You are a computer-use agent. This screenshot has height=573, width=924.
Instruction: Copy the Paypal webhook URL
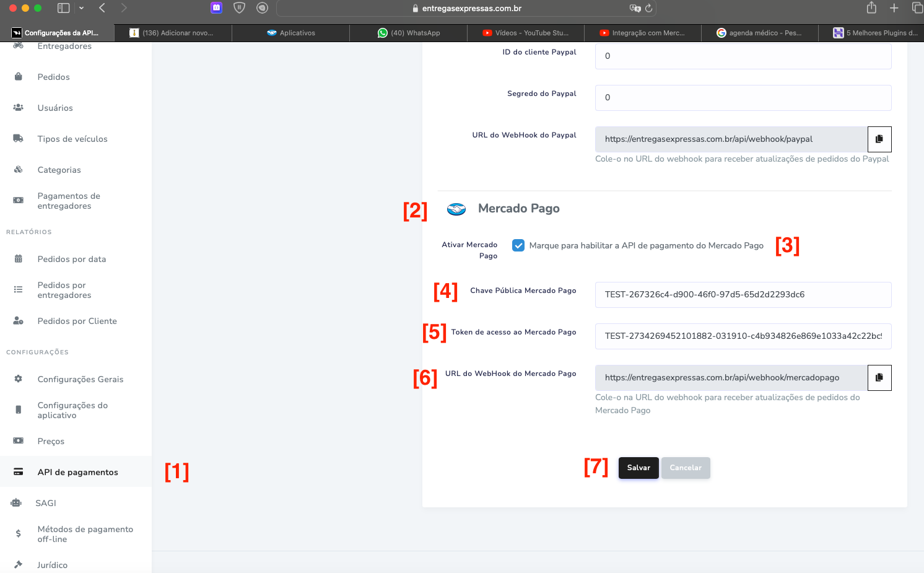pos(879,139)
